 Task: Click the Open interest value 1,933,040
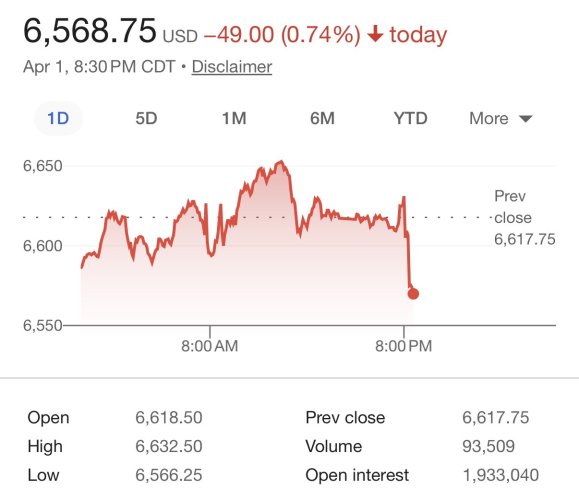tap(501, 475)
